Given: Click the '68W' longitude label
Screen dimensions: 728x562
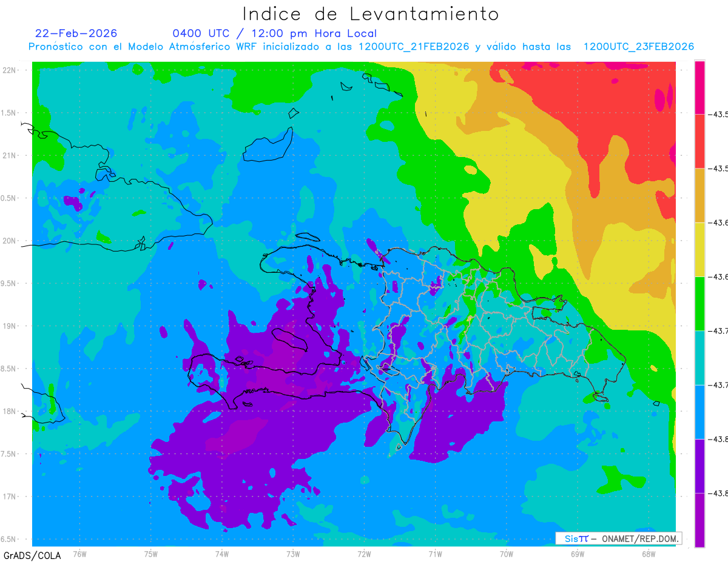Looking at the screenshot, I should [649, 554].
